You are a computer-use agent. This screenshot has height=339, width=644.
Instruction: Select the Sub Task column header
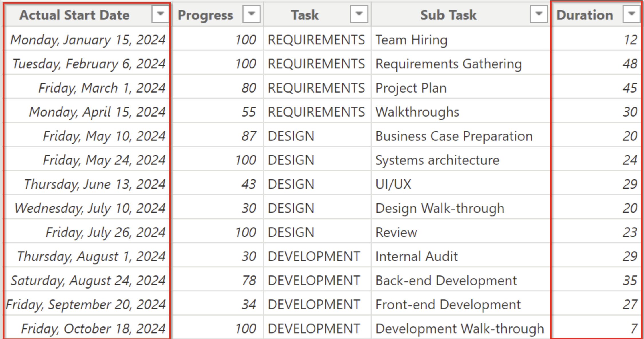[x=448, y=15]
